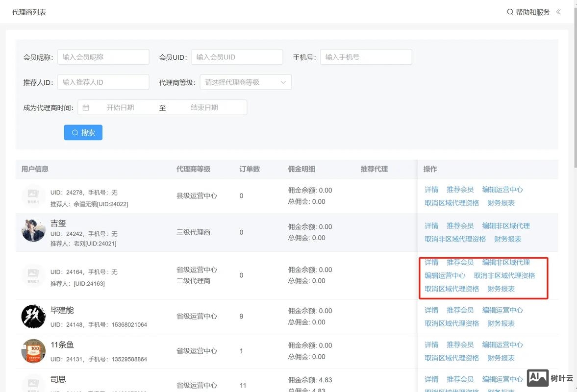The width and height of the screenshot is (577, 392).
Task: Click 取消非区域代理资格 for 吉玺
Action: pyautogui.click(x=455, y=239)
